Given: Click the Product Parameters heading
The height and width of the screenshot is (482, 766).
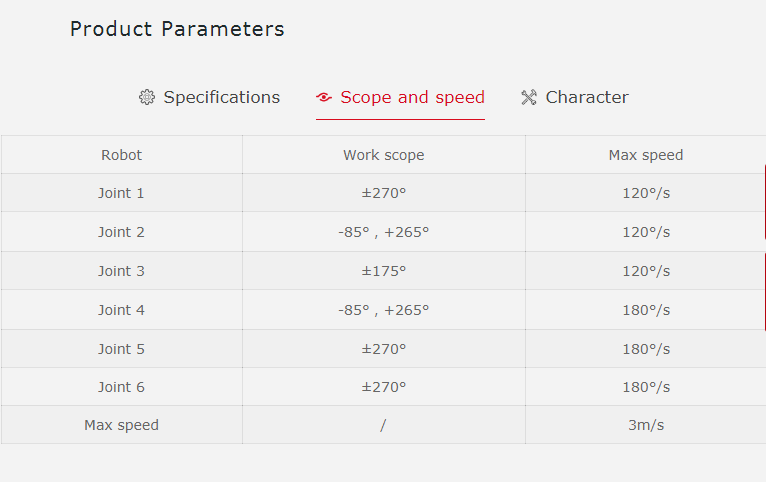Looking at the screenshot, I should [177, 29].
